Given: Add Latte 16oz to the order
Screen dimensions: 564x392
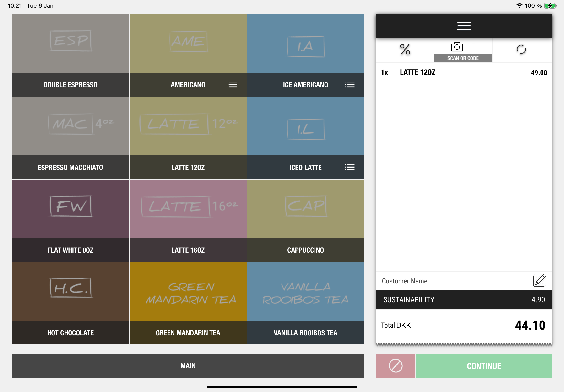Looking at the screenshot, I should pos(188,221).
